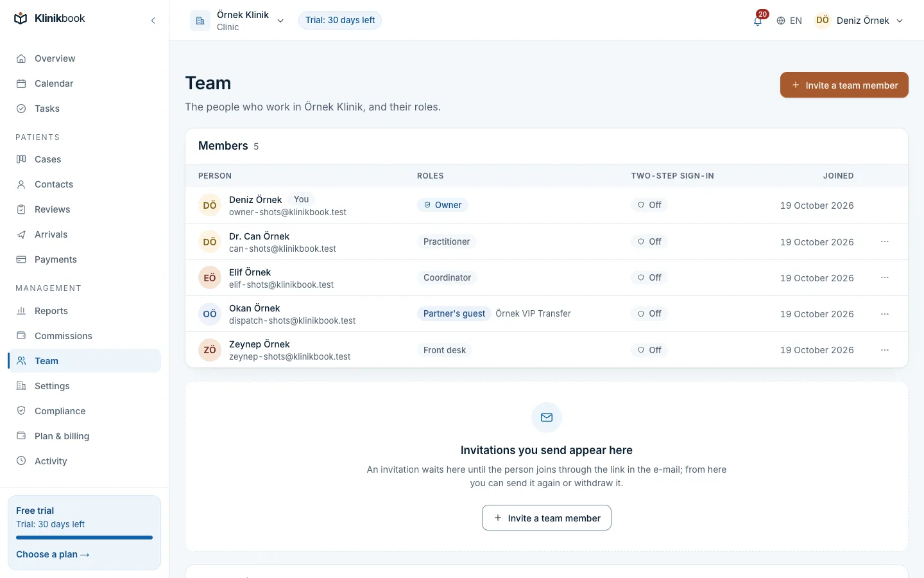Click the Contacts person icon
Screen dimensions: 924x578
(x=21, y=184)
